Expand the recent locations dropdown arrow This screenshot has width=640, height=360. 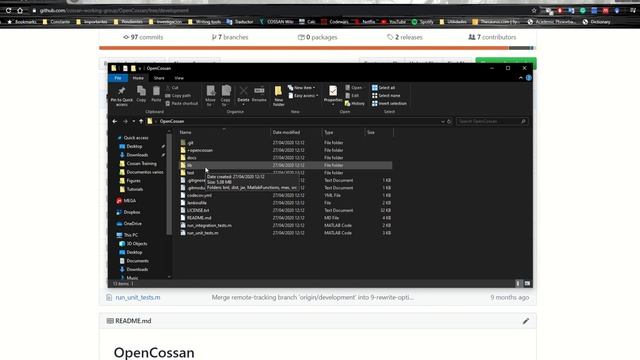133,121
